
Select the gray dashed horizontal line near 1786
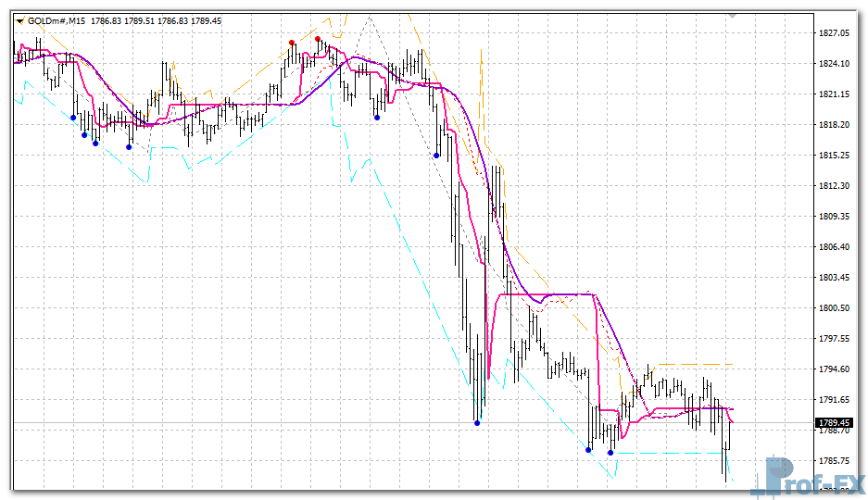pos(667,453)
